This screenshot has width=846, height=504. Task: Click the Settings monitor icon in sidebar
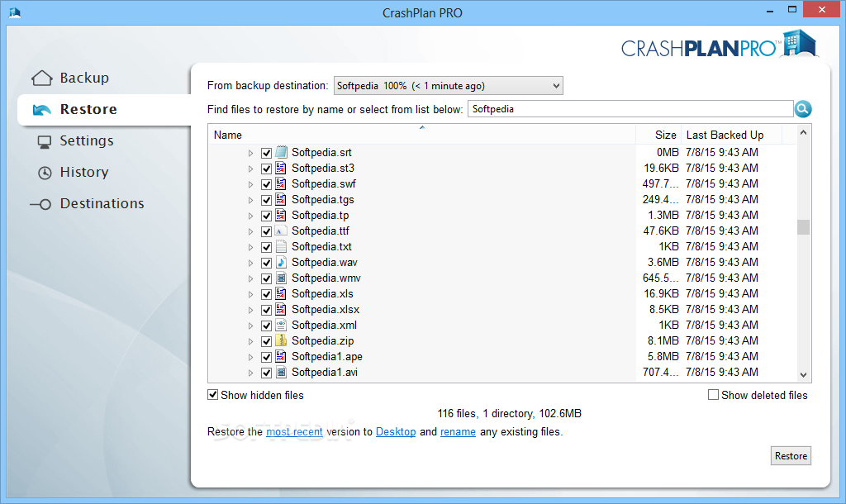[45, 141]
